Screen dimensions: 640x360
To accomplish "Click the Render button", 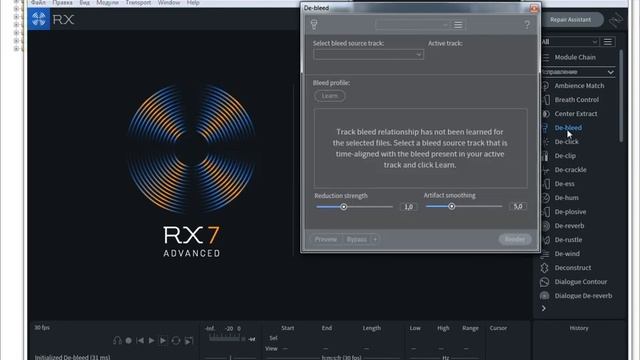I will pyautogui.click(x=515, y=239).
